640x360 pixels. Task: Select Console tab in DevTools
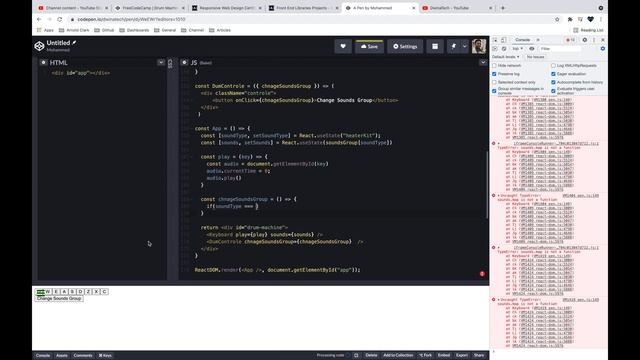click(x=522, y=40)
